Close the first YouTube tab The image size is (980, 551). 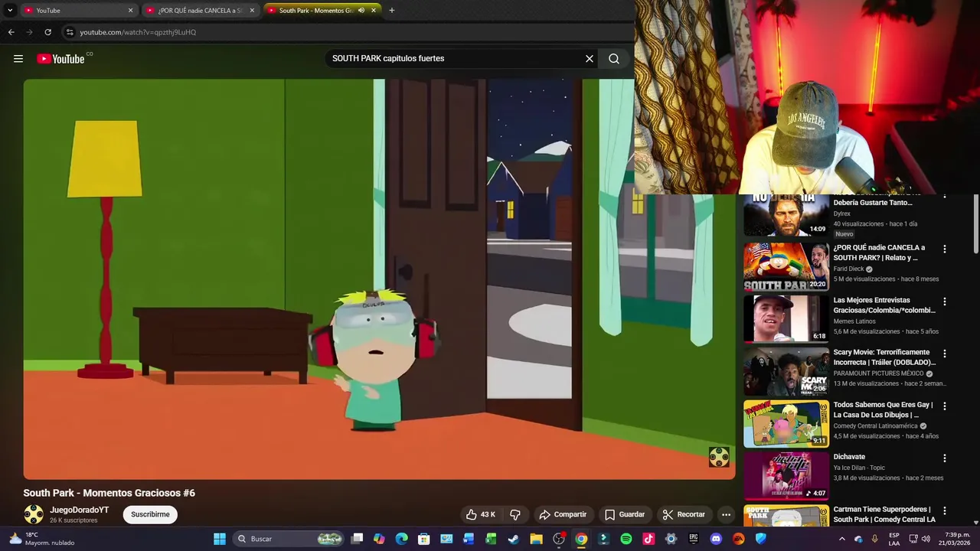130,11
